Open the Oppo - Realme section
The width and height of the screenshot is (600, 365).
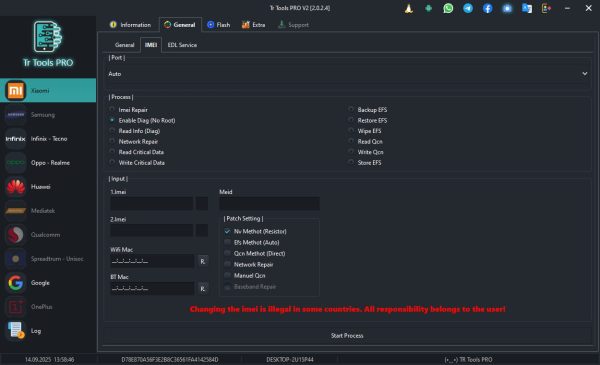[48, 163]
